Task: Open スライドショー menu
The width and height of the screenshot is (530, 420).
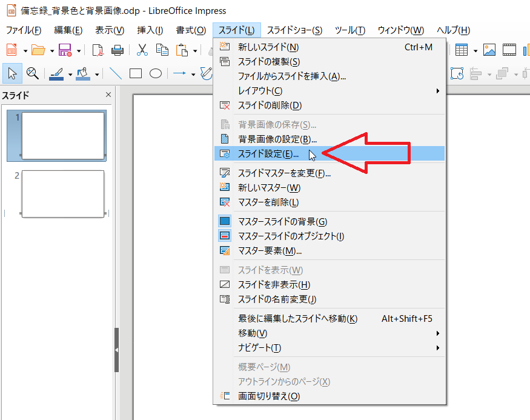Action: click(x=294, y=30)
